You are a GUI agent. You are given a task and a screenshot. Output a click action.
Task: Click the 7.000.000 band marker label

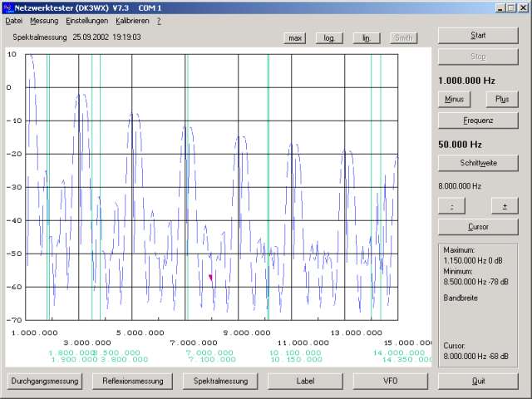pyautogui.click(x=209, y=352)
